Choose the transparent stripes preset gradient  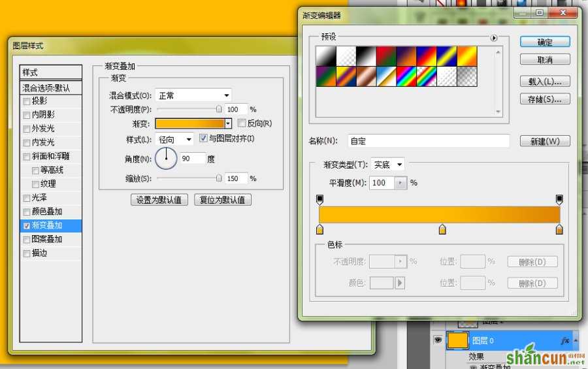447,76
